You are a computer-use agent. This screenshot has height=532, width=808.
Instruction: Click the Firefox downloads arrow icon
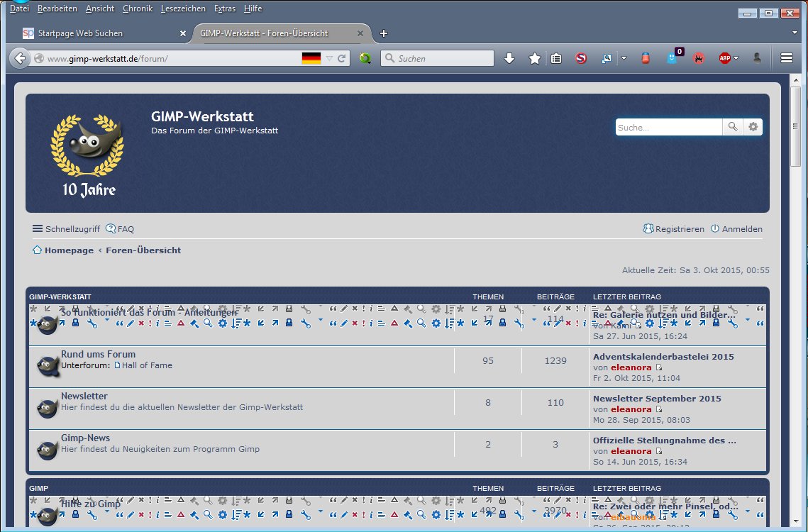[x=509, y=59]
